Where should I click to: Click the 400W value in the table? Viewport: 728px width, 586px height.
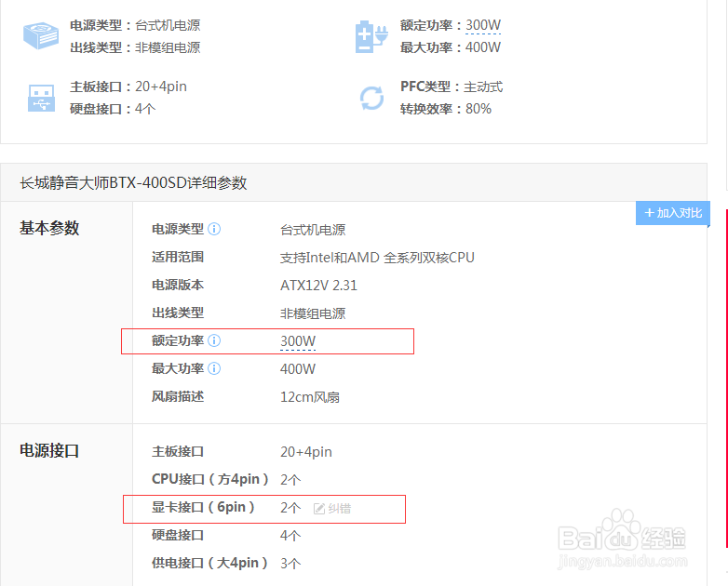pyautogui.click(x=298, y=369)
